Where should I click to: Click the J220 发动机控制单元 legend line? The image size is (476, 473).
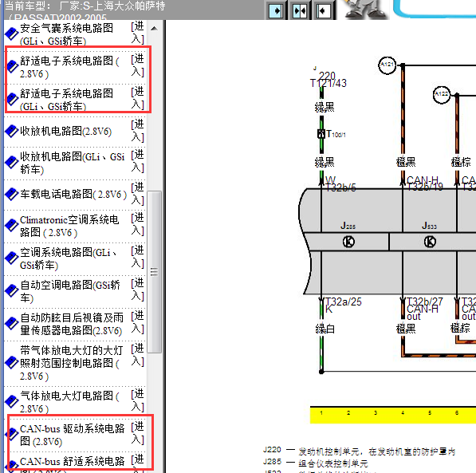359,451
